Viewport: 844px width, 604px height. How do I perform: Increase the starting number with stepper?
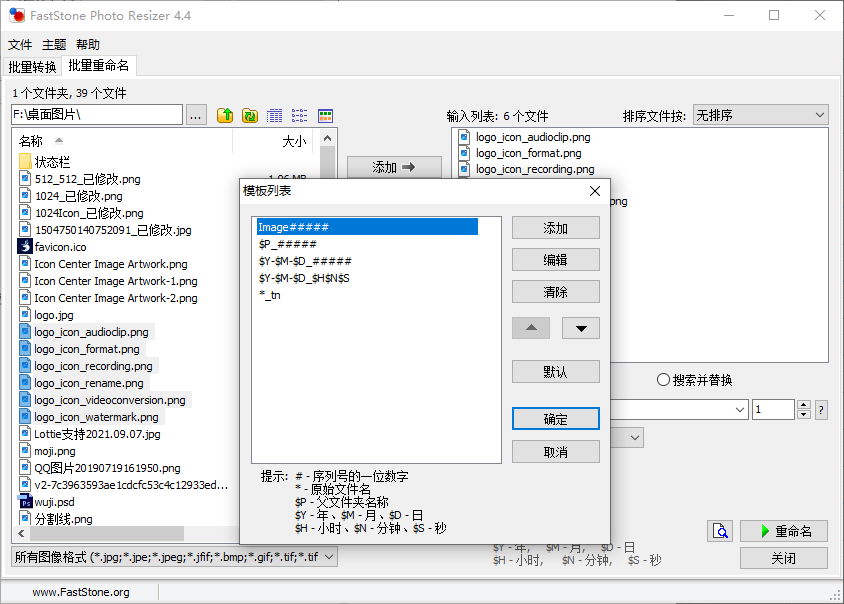803,405
